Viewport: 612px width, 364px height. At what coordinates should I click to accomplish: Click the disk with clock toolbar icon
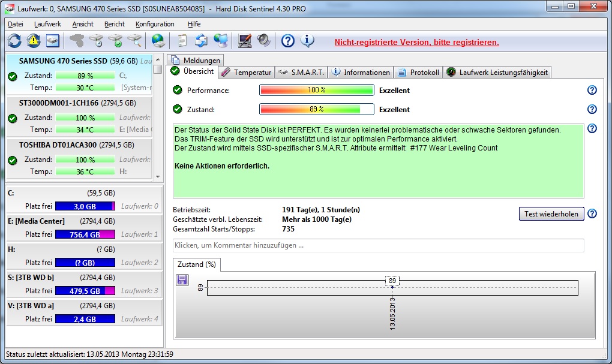point(96,41)
